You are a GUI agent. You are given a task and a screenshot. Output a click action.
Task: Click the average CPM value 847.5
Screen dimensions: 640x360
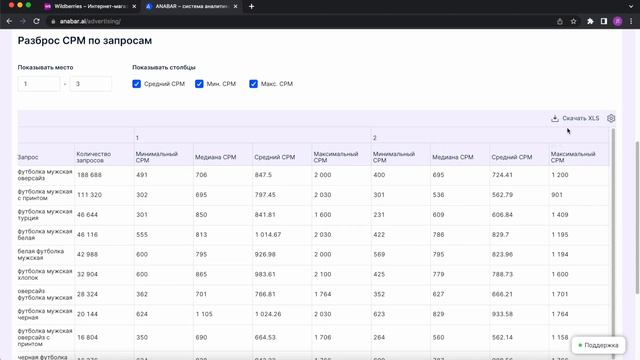[x=263, y=175]
